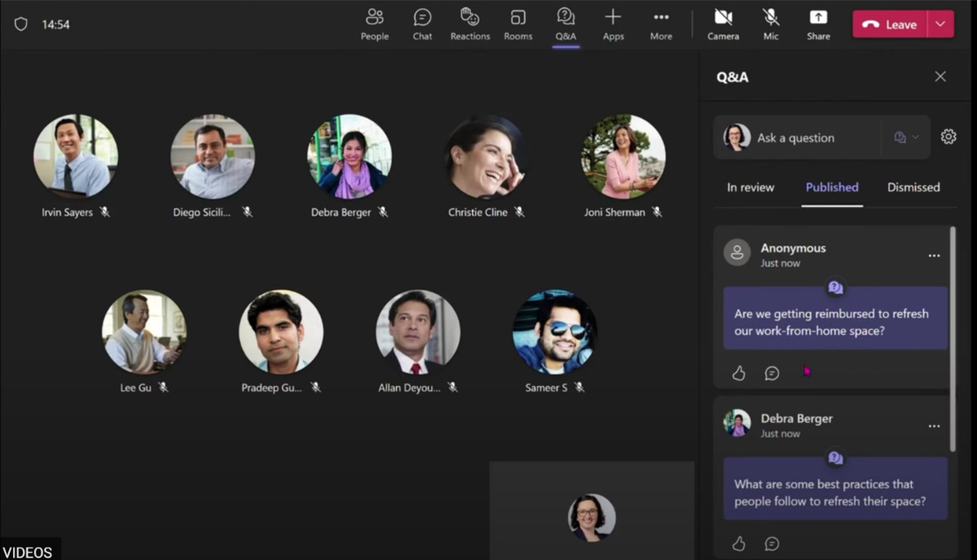977x560 pixels.
Task: Open Q&A settings gear
Action: tap(948, 137)
